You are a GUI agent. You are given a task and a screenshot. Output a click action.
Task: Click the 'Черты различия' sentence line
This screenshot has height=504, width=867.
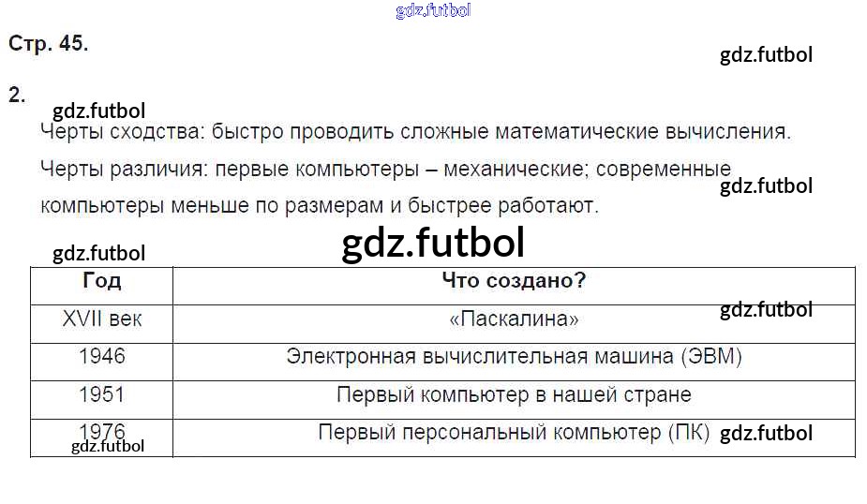click(385, 170)
